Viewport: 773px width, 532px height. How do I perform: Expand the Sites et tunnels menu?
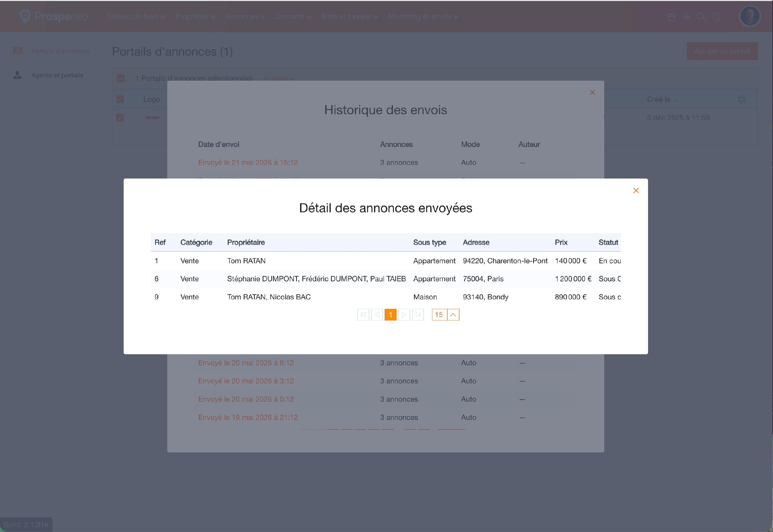coord(350,17)
